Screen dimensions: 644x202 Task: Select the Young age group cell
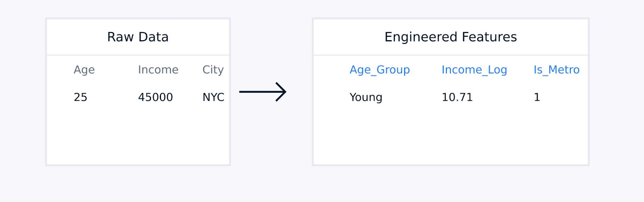click(x=366, y=97)
